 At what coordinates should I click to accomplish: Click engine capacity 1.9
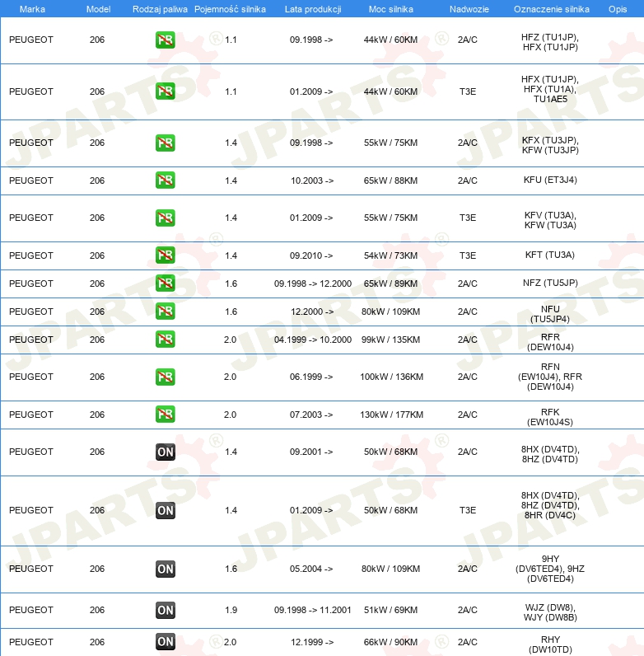tap(231, 610)
